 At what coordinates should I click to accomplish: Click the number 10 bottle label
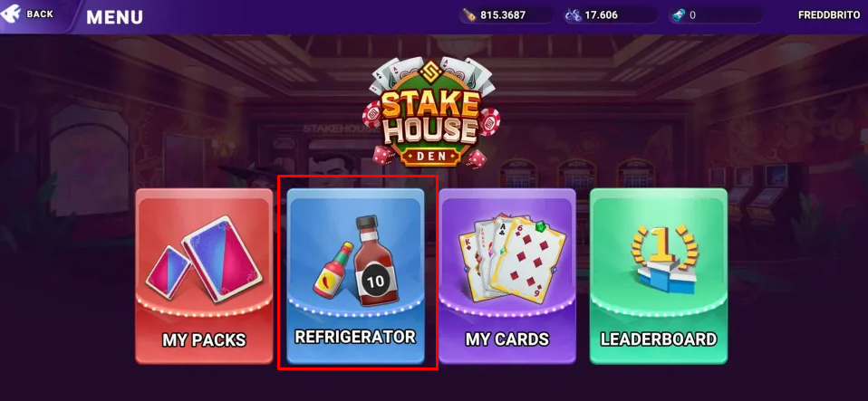(375, 281)
